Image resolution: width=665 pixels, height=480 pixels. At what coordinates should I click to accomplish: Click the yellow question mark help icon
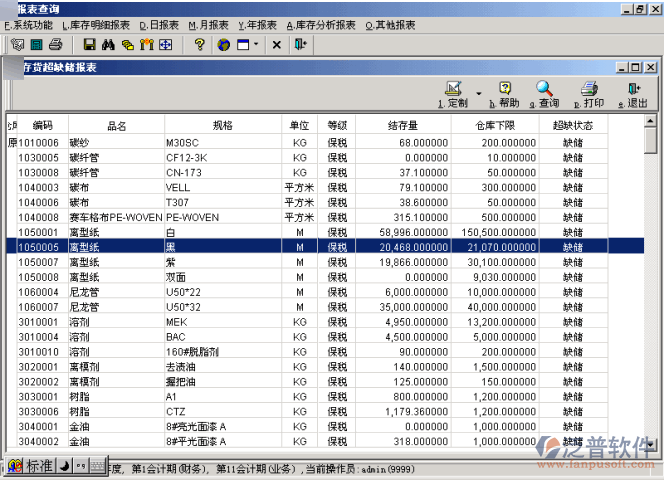click(x=199, y=45)
